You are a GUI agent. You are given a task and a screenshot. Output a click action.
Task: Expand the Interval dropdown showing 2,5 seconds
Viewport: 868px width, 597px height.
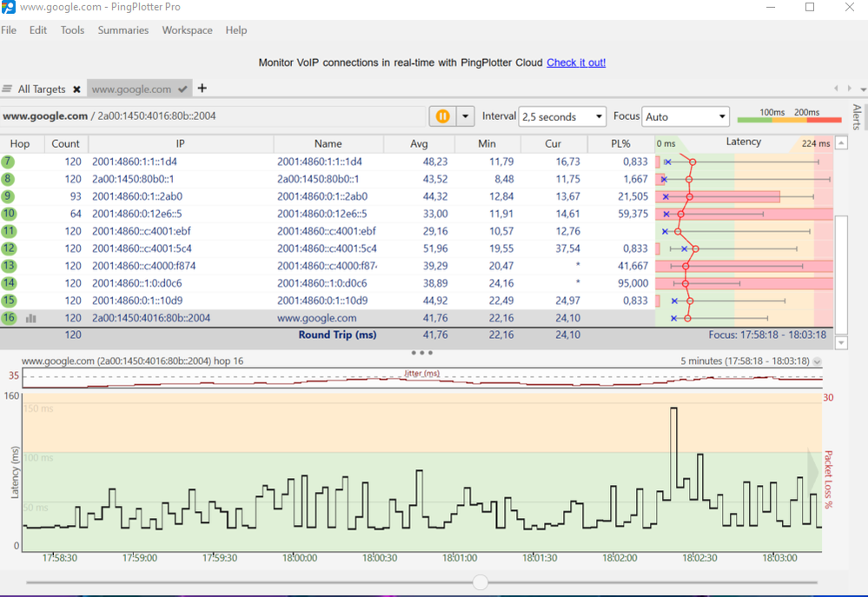click(562, 116)
